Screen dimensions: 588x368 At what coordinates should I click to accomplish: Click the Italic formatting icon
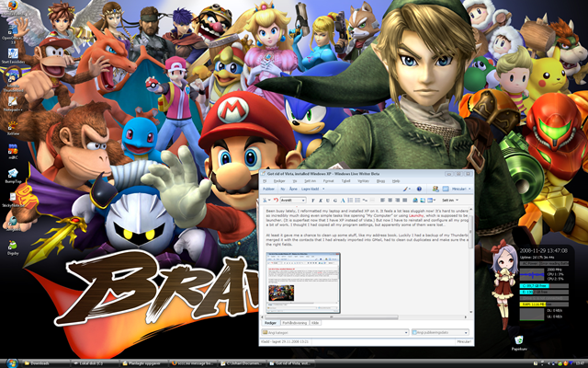321,201
